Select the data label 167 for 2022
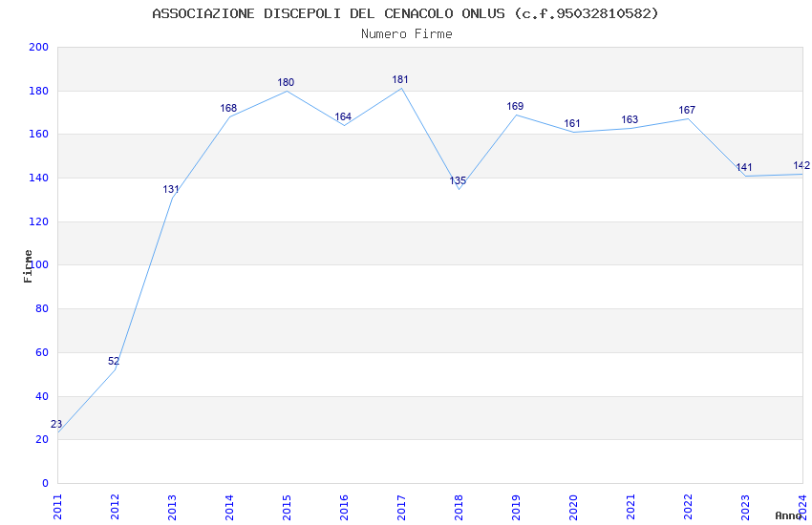812x525 pixels. coord(687,110)
